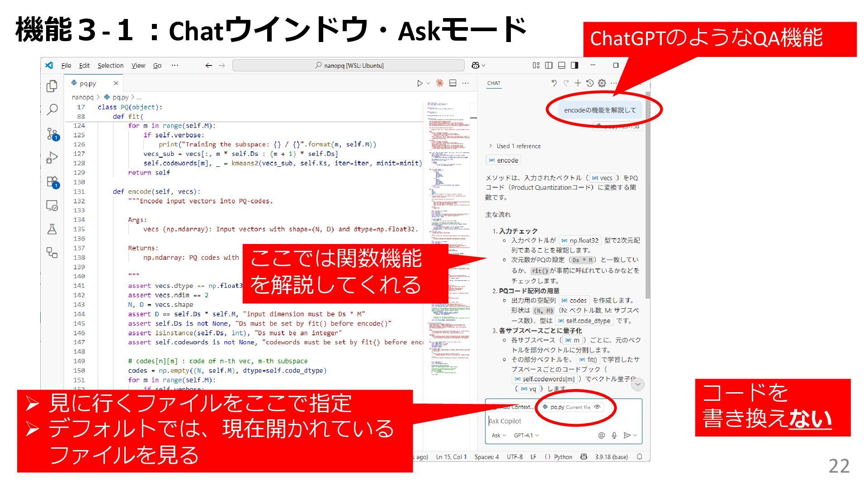The height and width of the screenshot is (488, 868).
Task: Toggle the bottom panel layout icon
Action: pyautogui.click(x=561, y=66)
